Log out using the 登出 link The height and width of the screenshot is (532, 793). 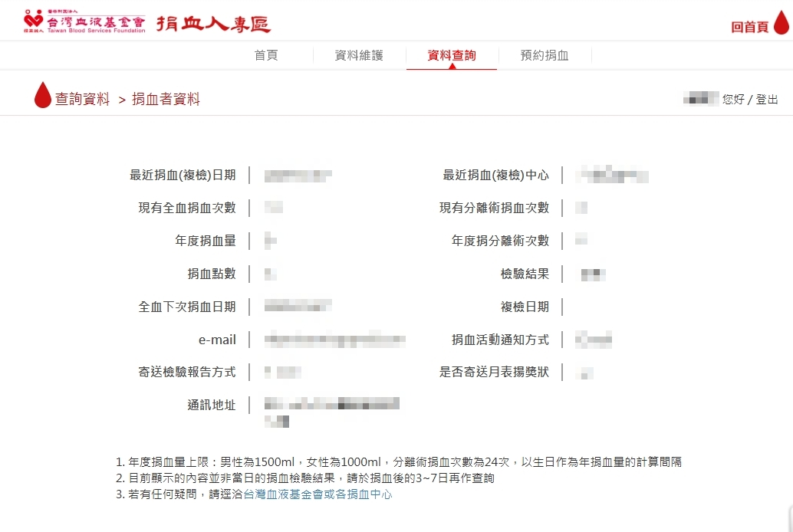click(x=767, y=99)
